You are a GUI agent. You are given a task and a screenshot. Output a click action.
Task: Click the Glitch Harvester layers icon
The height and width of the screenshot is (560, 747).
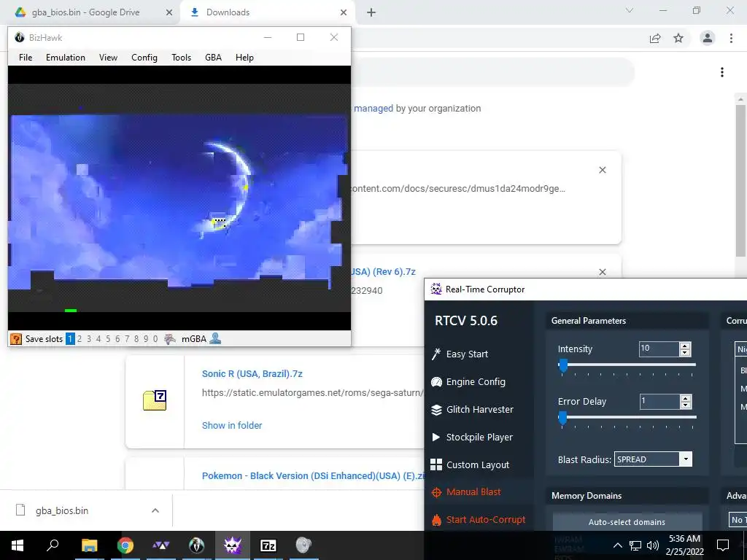(436, 410)
